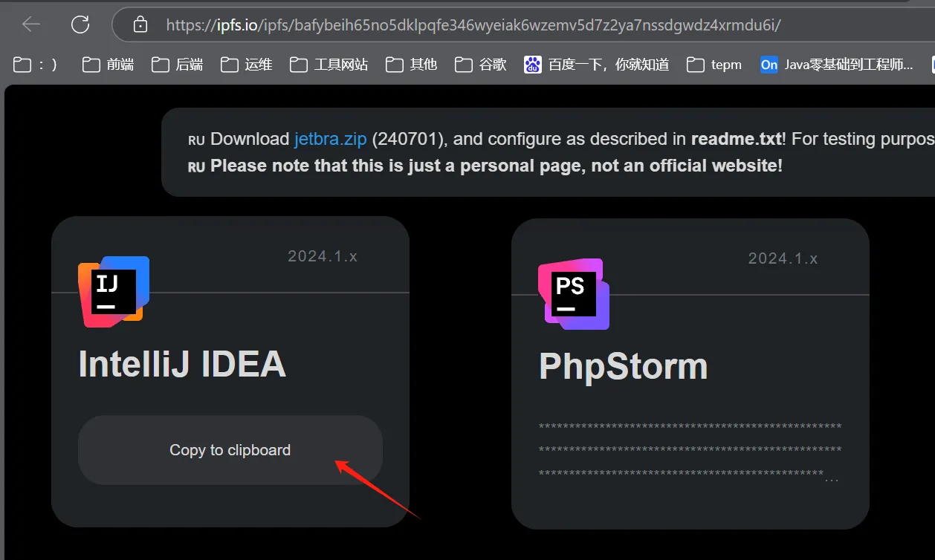This screenshot has height=560, width=935.
Task: Click 2024.1.x version on IntelliJ IDEA card
Action: point(323,256)
